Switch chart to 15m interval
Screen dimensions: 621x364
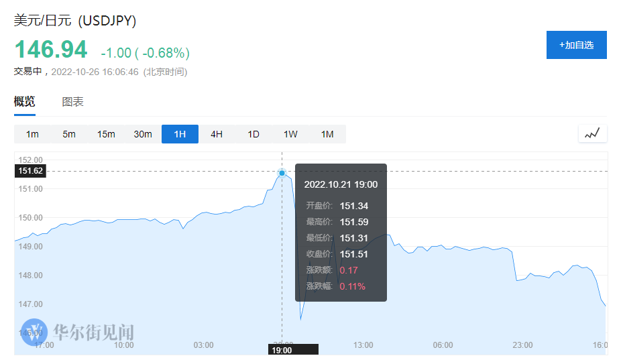click(x=106, y=134)
